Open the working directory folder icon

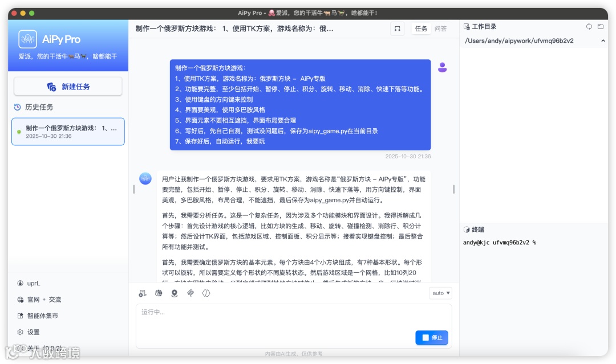(x=600, y=27)
